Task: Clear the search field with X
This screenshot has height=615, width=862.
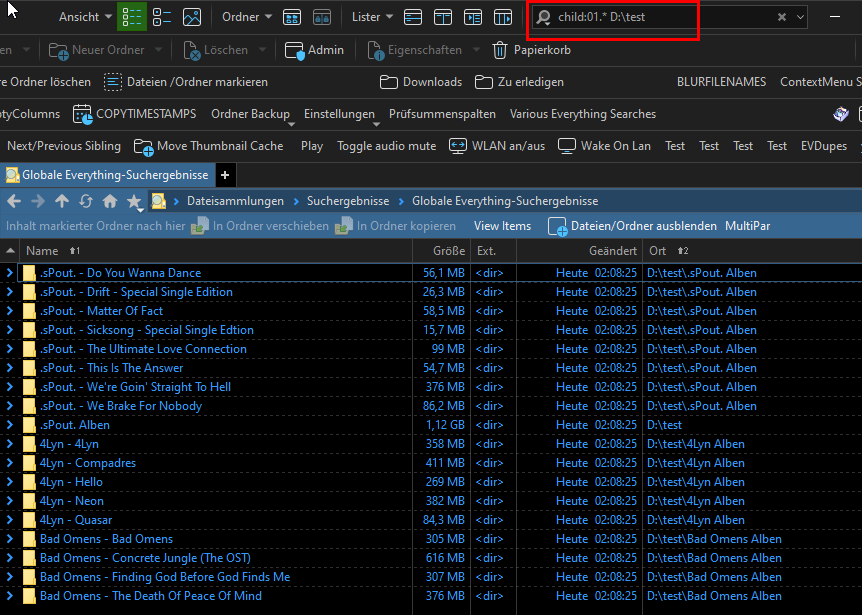Action: (x=782, y=17)
